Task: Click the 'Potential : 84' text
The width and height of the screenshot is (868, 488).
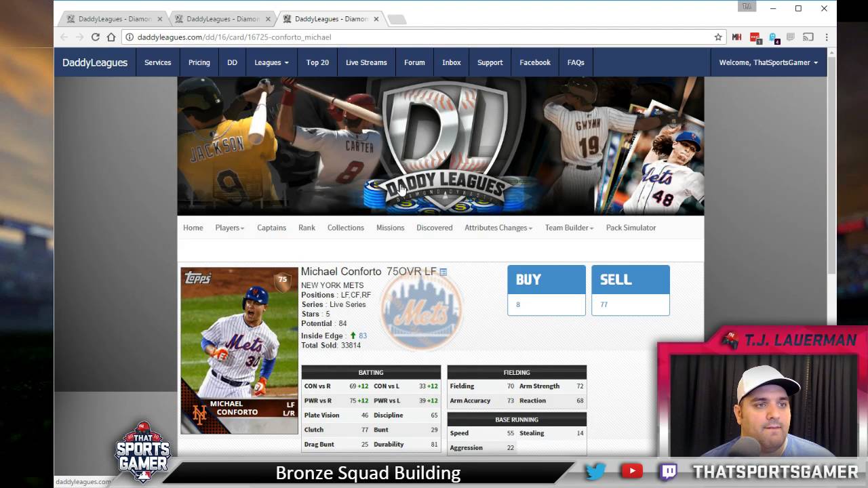Action: coord(324,323)
